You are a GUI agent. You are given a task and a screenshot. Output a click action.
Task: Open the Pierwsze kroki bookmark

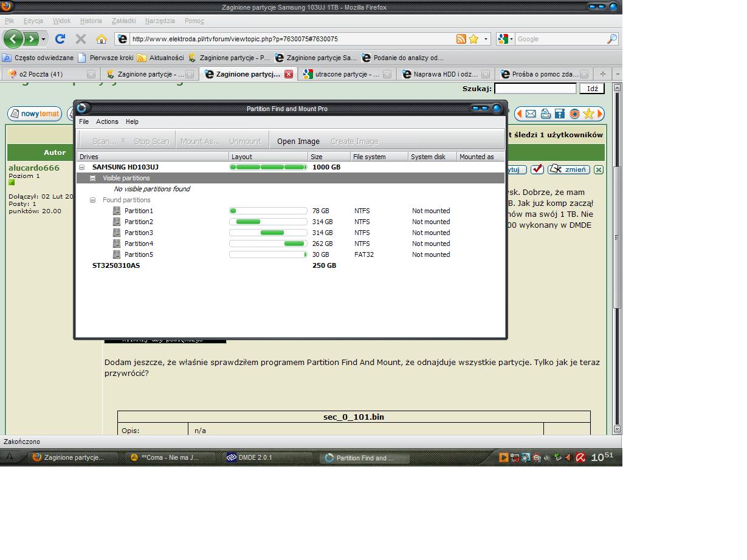pyautogui.click(x=105, y=58)
